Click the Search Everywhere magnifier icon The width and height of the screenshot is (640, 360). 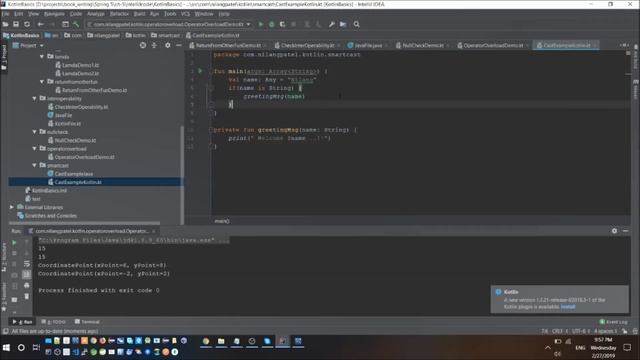point(357,24)
